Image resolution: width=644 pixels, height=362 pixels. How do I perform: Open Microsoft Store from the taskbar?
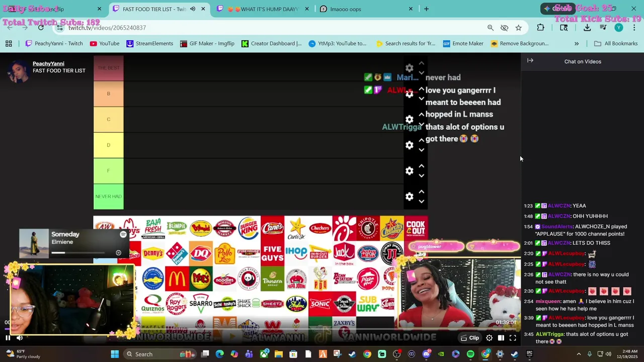coord(293,354)
